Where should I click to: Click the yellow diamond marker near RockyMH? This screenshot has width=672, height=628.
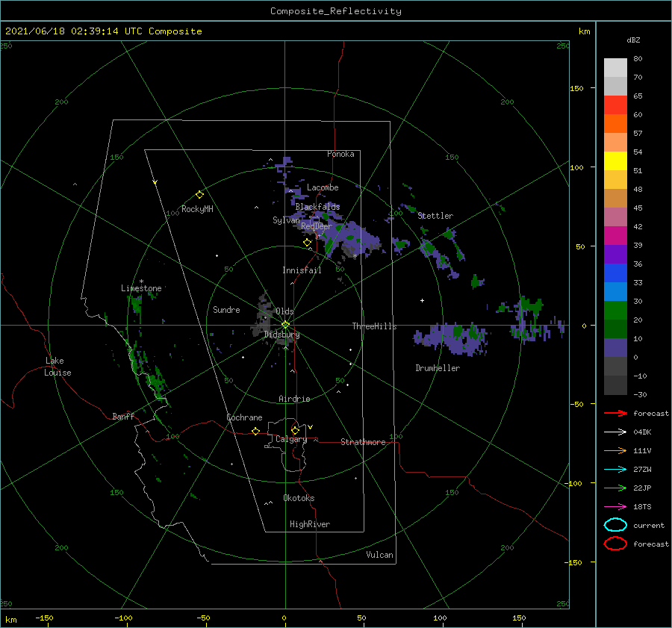tap(199, 195)
